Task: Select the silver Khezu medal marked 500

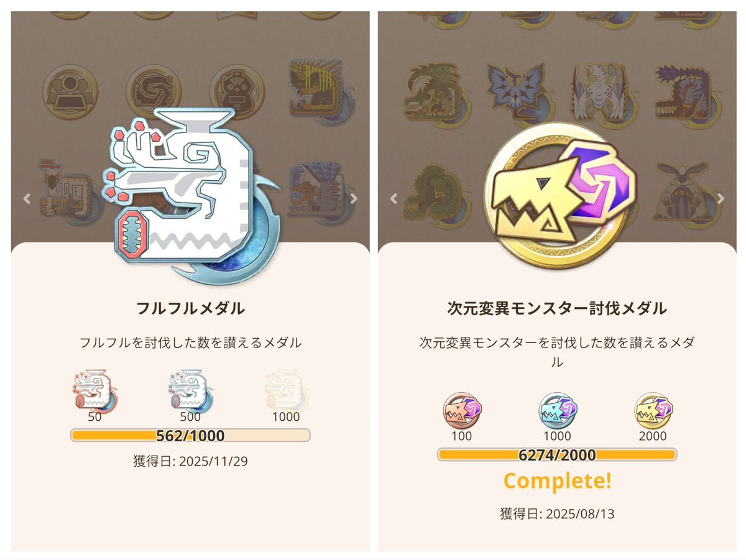Action: click(x=190, y=390)
